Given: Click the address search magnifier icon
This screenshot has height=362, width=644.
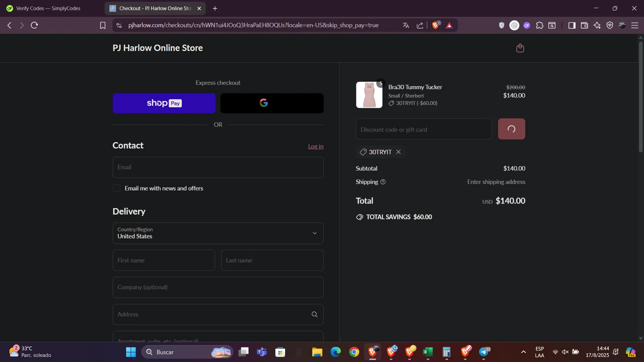Looking at the screenshot, I should [314, 314].
